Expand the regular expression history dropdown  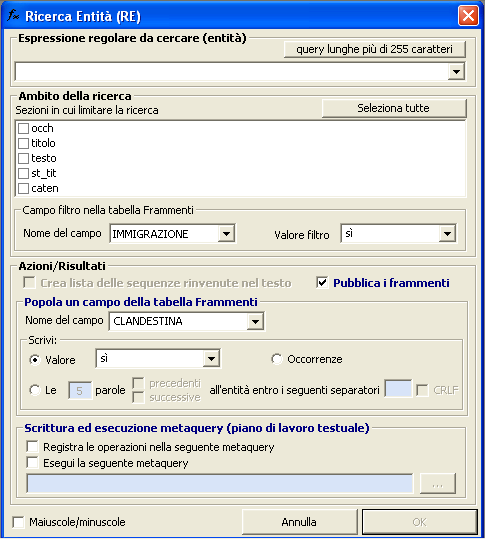[456, 72]
